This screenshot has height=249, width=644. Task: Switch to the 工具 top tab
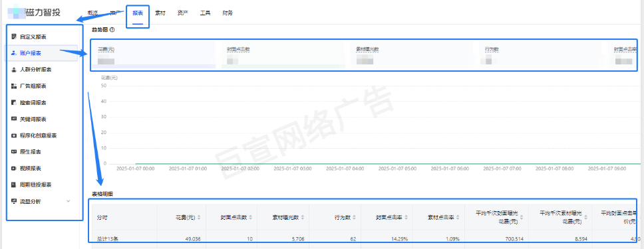(x=205, y=13)
